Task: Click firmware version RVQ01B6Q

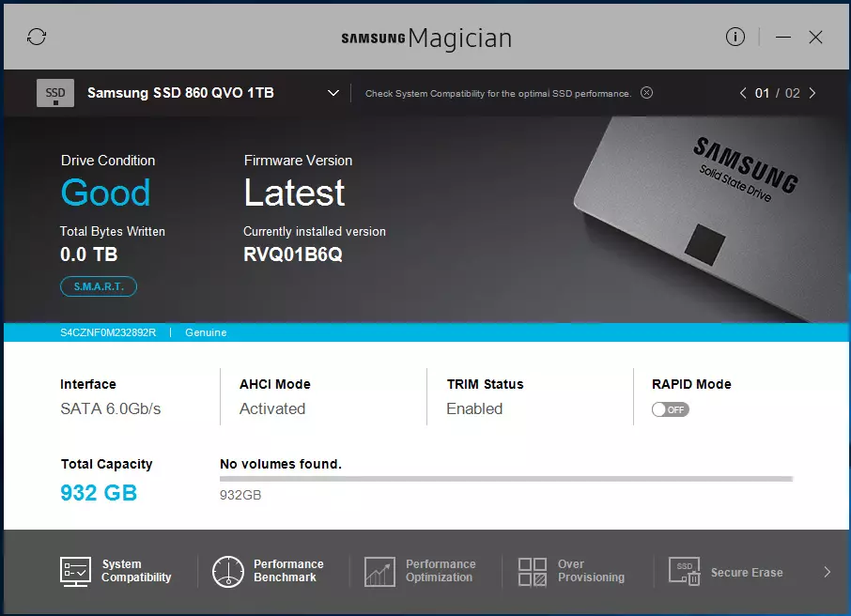Action: [x=293, y=254]
